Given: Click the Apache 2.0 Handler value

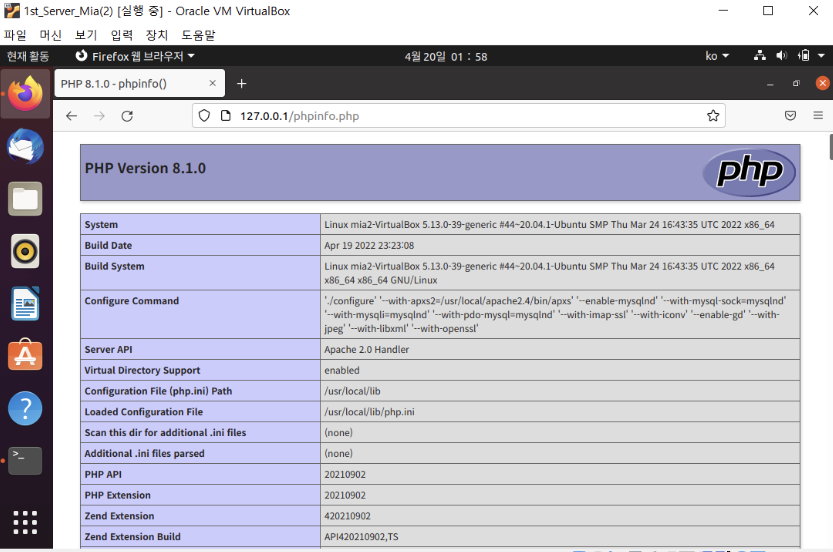Looking at the screenshot, I should pyautogui.click(x=367, y=350).
